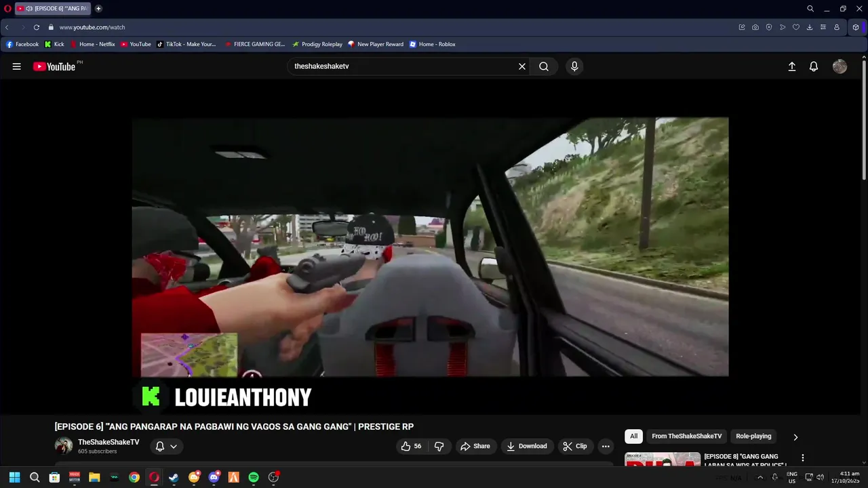Open the Prodigy Roleplay bookmark
The width and height of the screenshot is (868, 488).
coord(317,44)
